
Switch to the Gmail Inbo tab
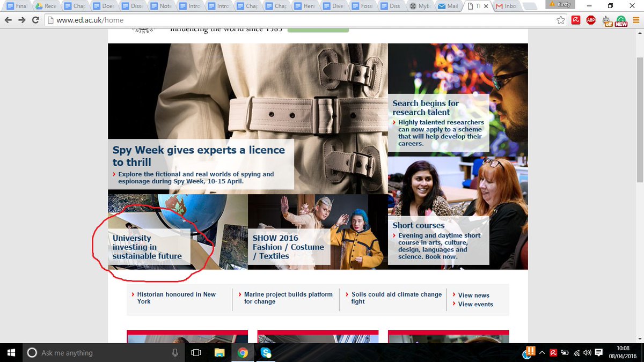coord(506,6)
